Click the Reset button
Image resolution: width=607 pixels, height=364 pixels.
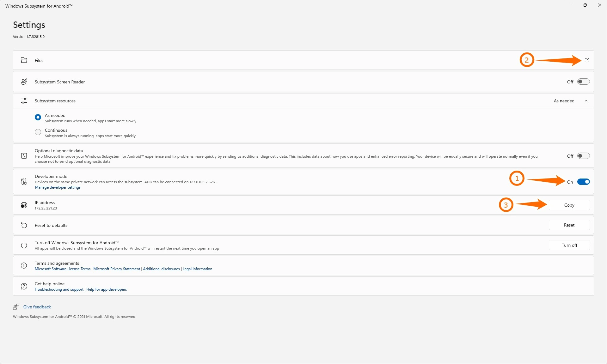[x=569, y=225]
